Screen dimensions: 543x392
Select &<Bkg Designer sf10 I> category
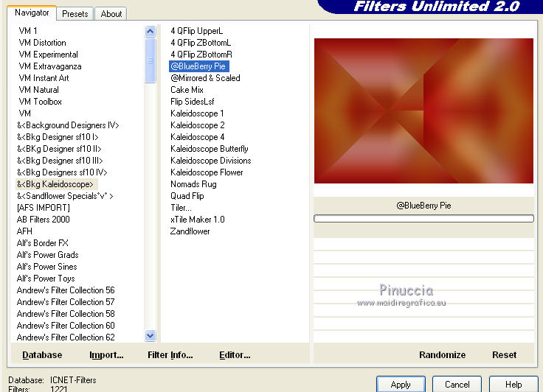(x=58, y=136)
